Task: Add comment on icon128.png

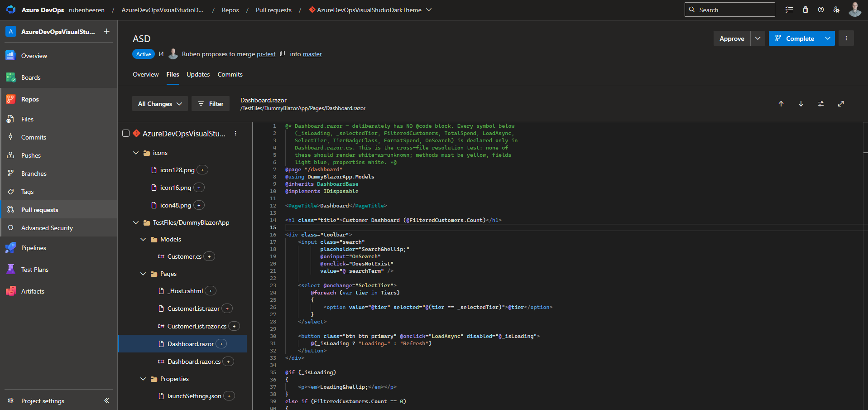Action: point(202,170)
